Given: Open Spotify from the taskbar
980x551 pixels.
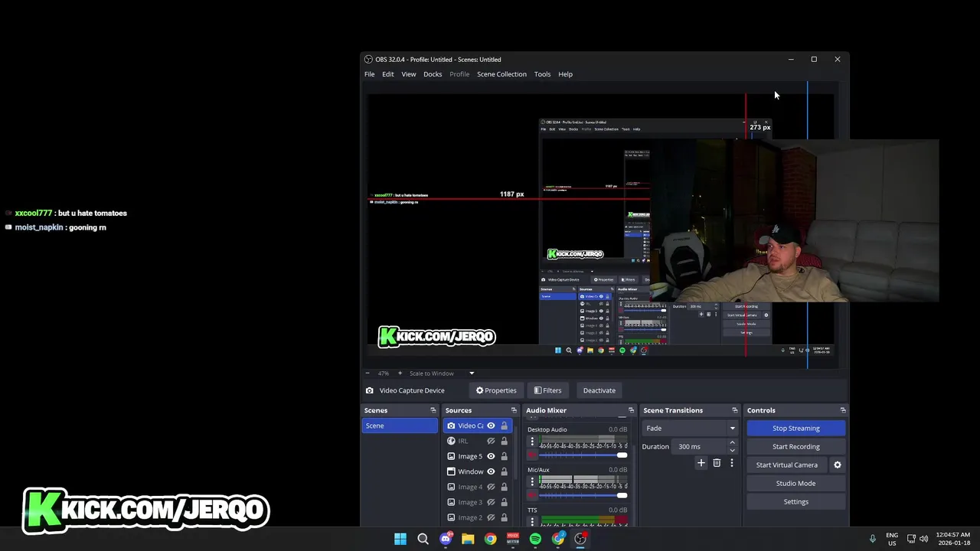Looking at the screenshot, I should [x=535, y=539].
